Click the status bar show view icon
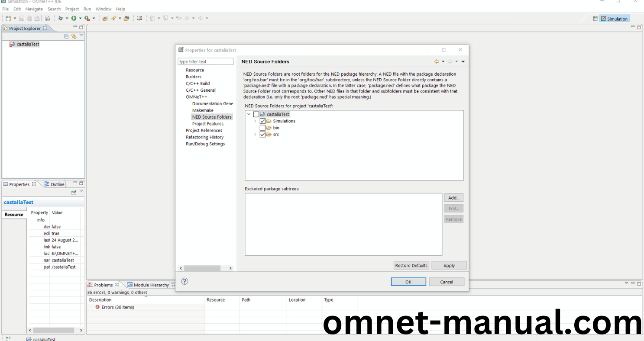The height and width of the screenshot is (341, 644). [8, 339]
